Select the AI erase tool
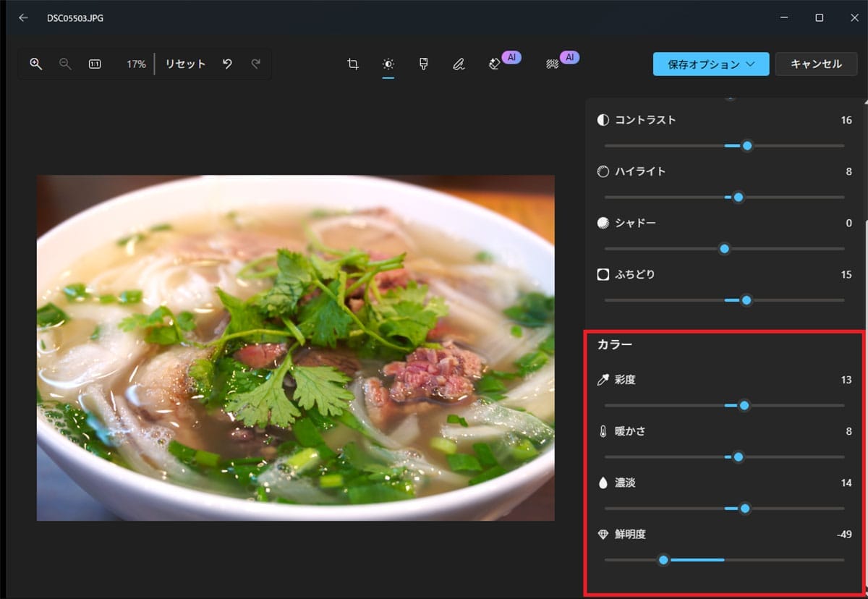The height and width of the screenshot is (599, 868). point(496,64)
